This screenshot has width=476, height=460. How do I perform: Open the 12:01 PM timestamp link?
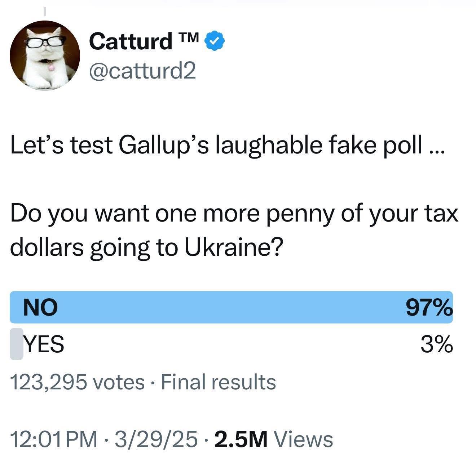pos(54,439)
